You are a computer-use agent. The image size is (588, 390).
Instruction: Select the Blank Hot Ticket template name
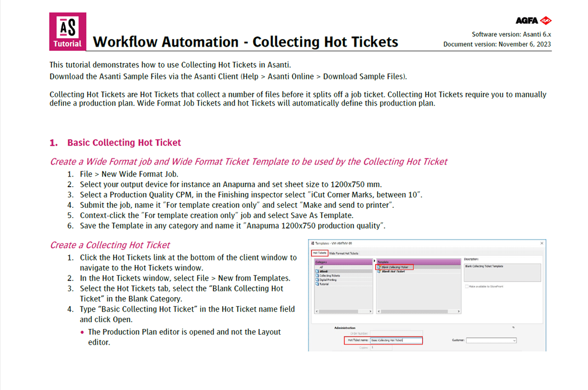393,271
